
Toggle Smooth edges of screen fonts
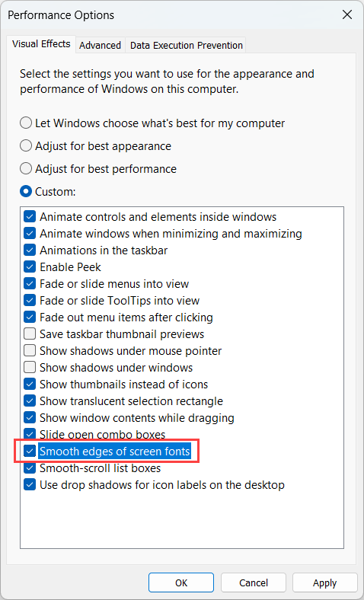pos(30,452)
